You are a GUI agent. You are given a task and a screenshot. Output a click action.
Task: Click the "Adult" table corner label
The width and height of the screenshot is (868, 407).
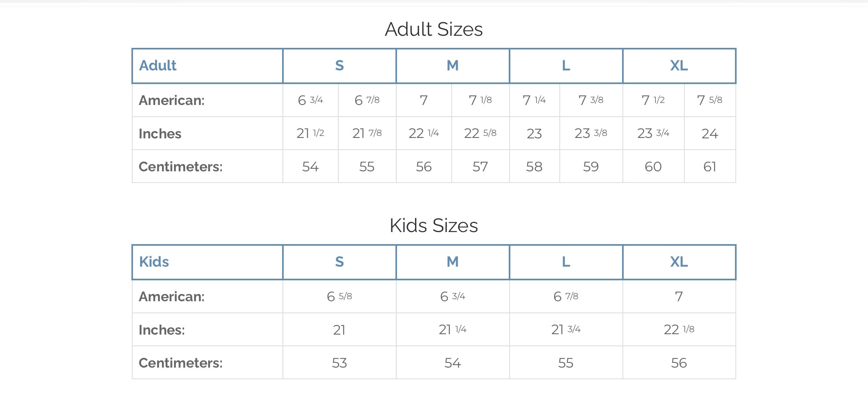(x=158, y=66)
